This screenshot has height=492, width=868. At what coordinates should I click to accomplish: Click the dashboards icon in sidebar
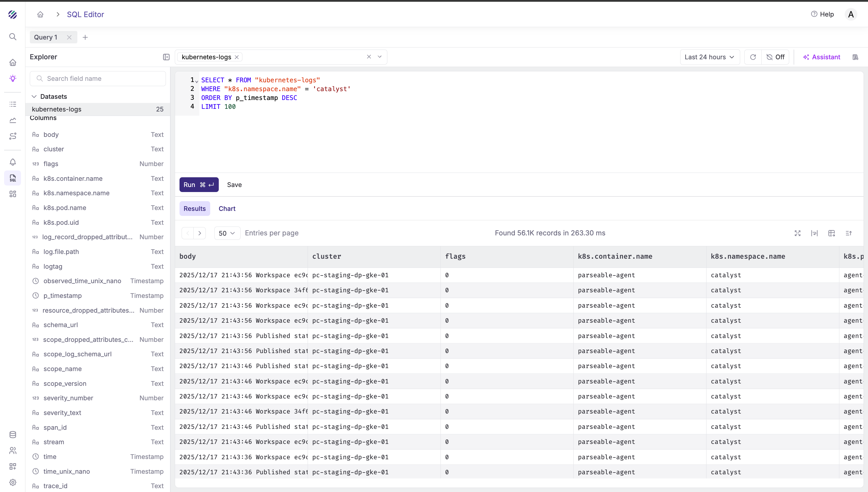tap(13, 194)
